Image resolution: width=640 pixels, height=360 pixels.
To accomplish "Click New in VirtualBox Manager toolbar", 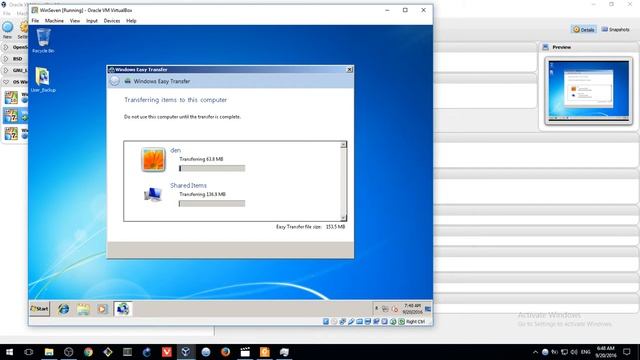I will point(8,30).
